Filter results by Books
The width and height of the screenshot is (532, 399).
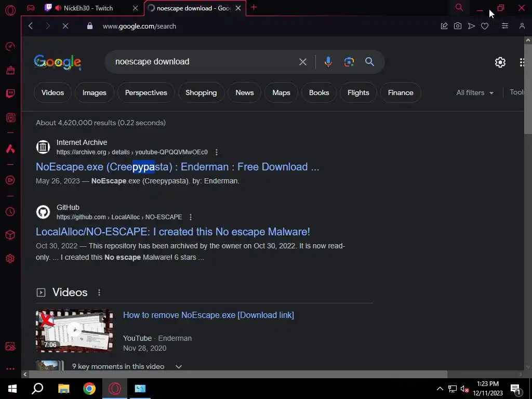[x=319, y=92]
